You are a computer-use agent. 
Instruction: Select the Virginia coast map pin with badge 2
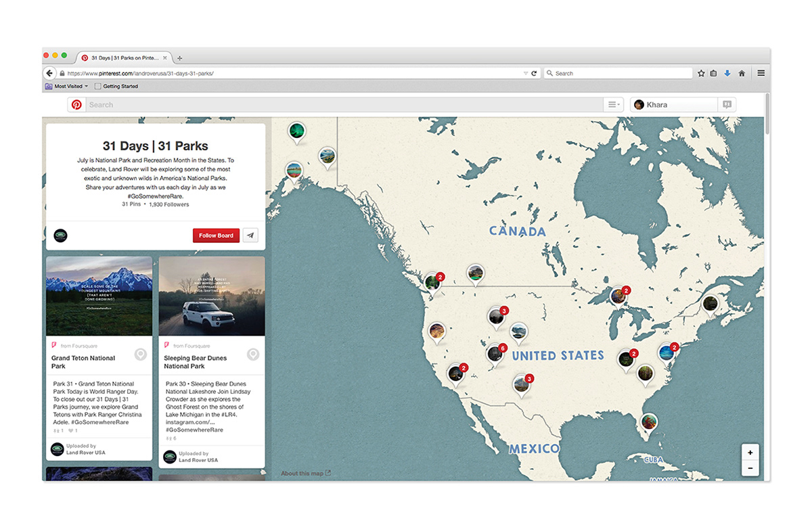coord(667,352)
